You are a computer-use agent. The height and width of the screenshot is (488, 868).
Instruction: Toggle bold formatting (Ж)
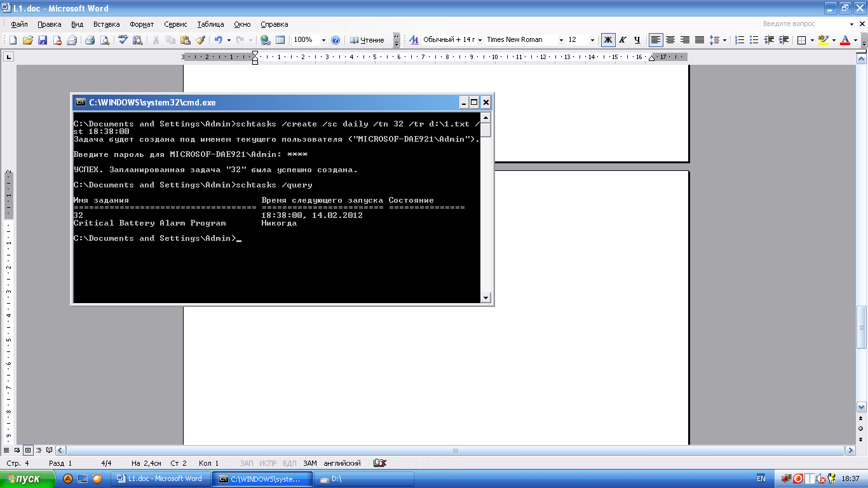click(608, 40)
